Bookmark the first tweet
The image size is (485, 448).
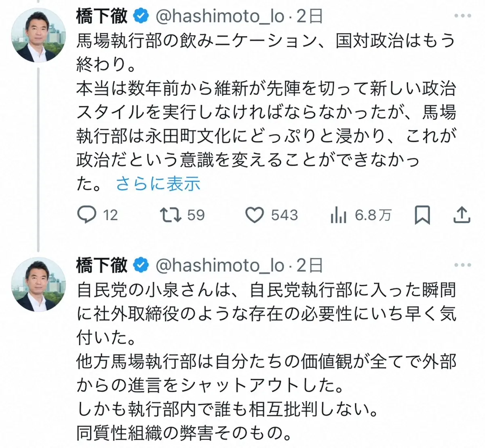422,215
